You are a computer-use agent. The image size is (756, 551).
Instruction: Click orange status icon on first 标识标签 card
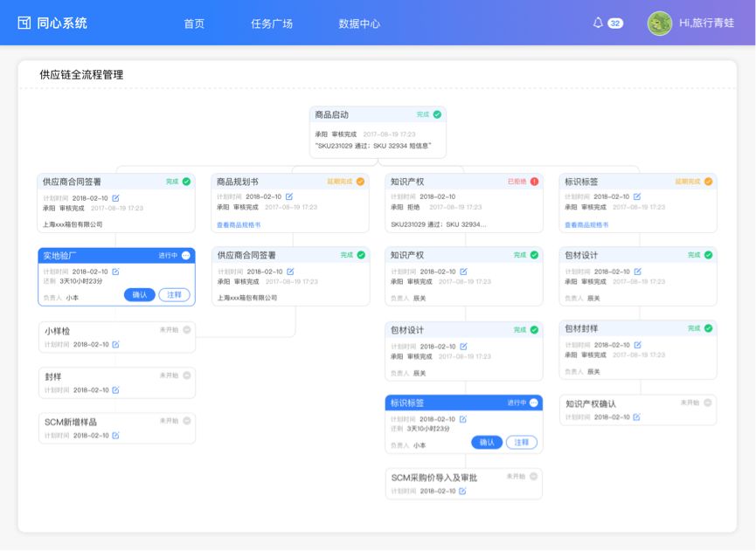click(708, 182)
